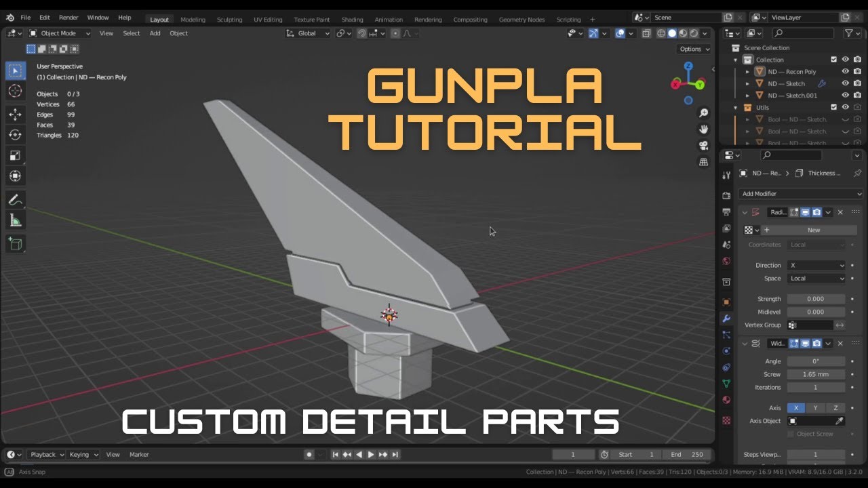Toggle the Radi... modifier viewport display
This screenshot has height=488, width=868.
pyautogui.click(x=805, y=212)
